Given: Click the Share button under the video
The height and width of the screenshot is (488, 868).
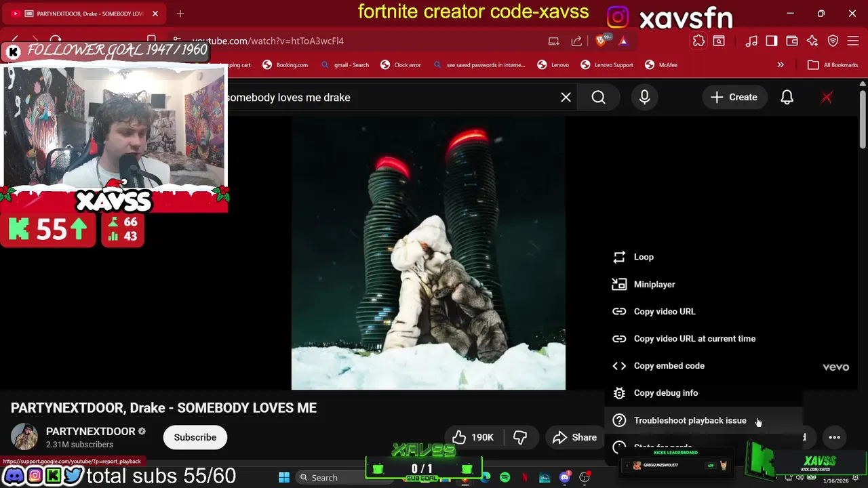Looking at the screenshot, I should tap(575, 437).
